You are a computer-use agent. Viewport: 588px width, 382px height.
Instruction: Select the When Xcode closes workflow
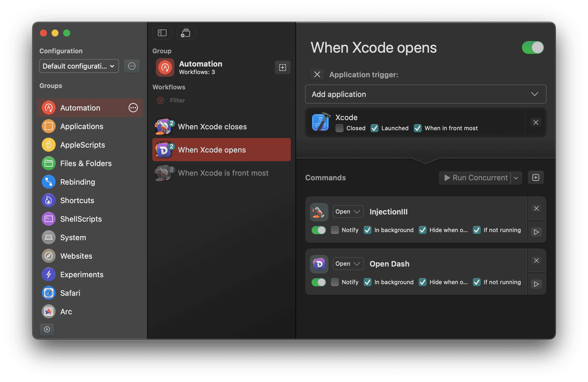click(212, 127)
